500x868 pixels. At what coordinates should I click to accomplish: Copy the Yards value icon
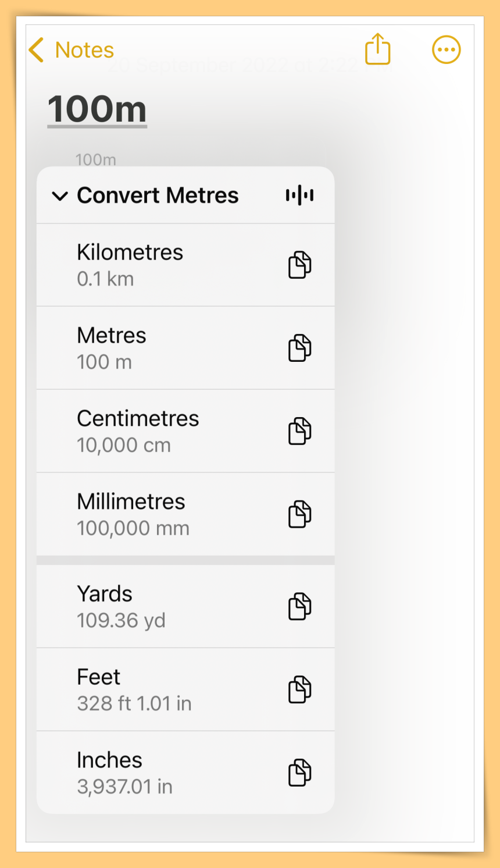click(x=300, y=607)
